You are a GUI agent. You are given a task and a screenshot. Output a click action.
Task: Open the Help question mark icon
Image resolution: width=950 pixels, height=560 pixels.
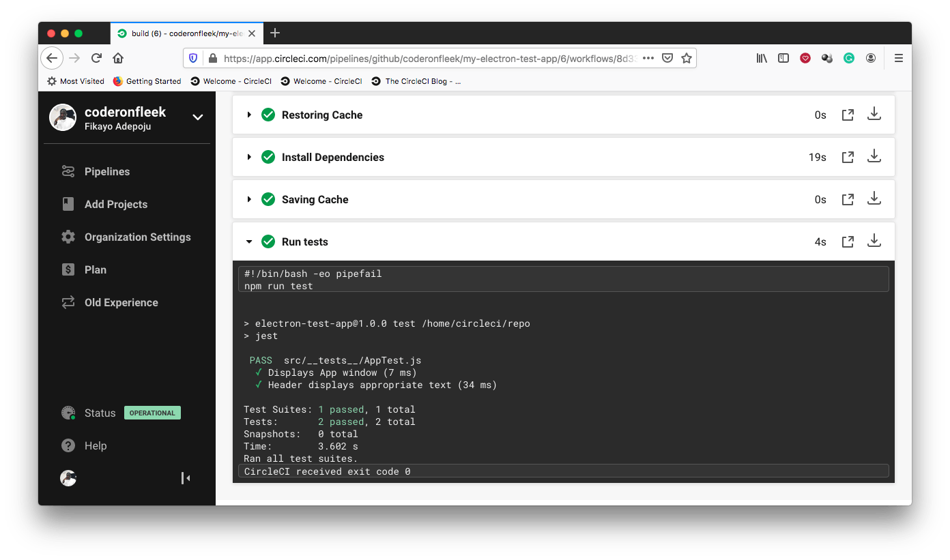click(x=67, y=445)
